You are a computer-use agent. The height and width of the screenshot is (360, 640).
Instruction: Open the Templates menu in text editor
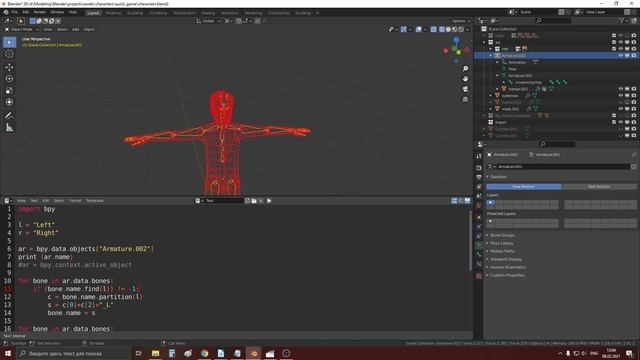click(x=95, y=201)
